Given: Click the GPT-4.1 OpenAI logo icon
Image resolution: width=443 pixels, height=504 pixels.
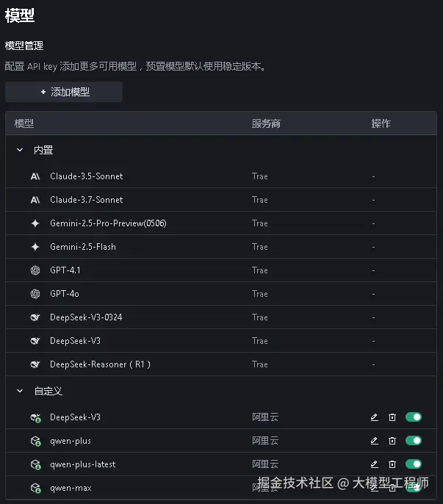Looking at the screenshot, I should (35, 270).
